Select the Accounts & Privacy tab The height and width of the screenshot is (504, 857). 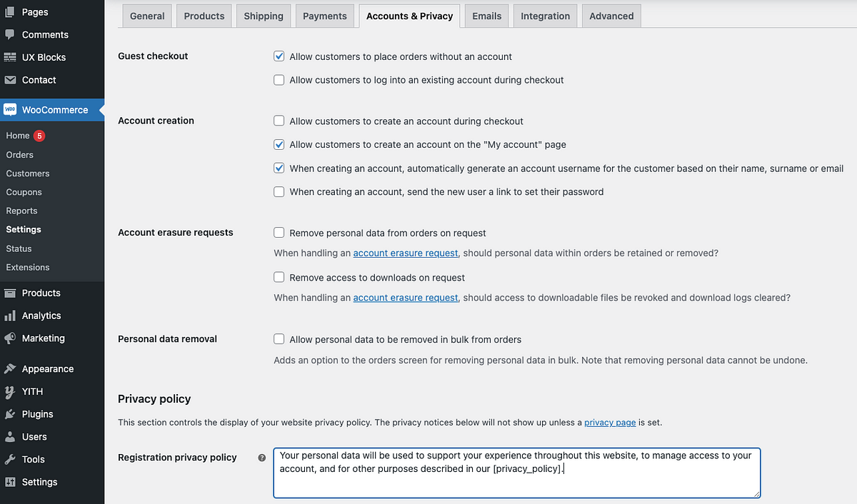(x=410, y=16)
